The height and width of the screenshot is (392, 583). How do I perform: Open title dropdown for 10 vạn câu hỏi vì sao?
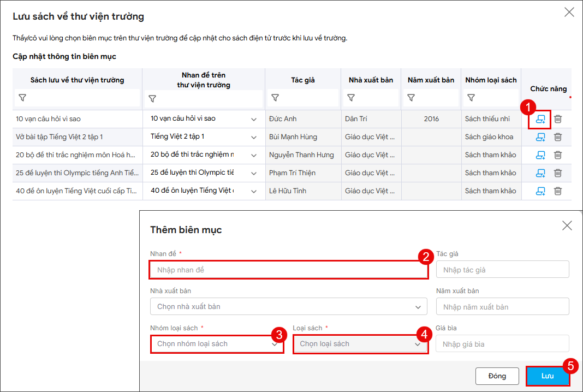254,120
